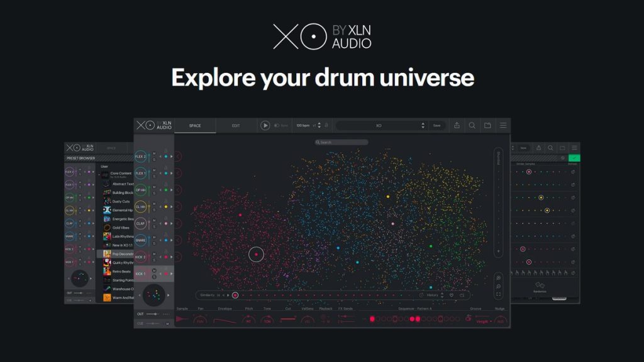Image resolution: width=644 pixels, height=362 pixels.
Task: Click the Tone knob in the bottom strip
Action: (267, 320)
